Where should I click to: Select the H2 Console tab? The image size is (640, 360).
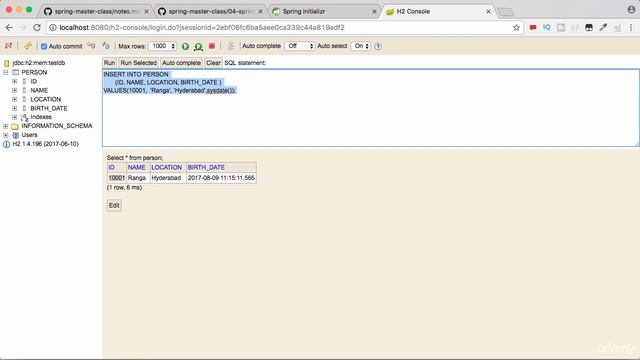pos(438,11)
